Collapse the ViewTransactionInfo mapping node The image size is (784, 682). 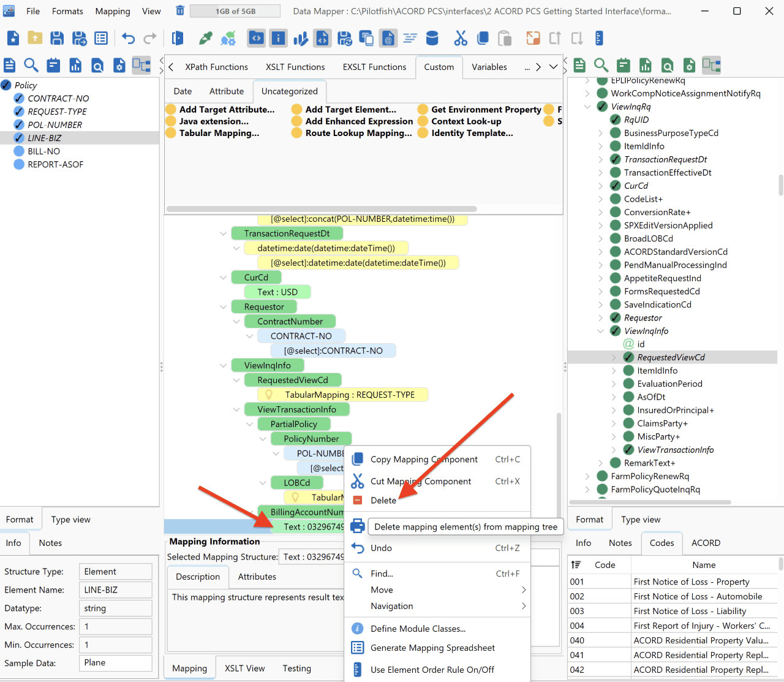click(236, 409)
